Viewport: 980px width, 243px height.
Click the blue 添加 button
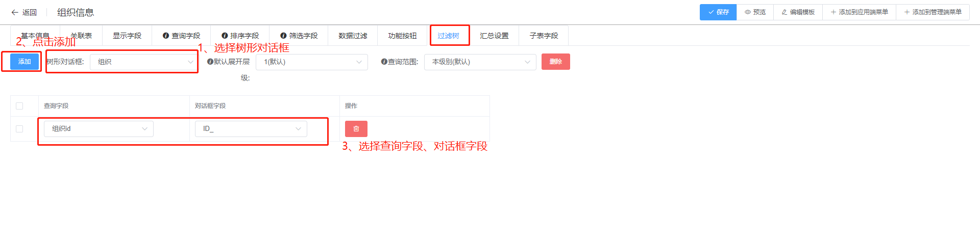pos(24,62)
